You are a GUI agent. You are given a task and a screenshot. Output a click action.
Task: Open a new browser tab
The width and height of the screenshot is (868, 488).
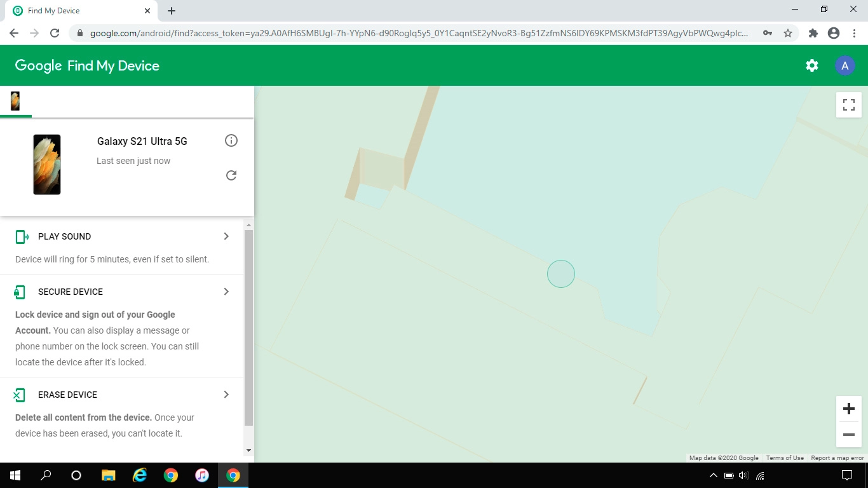pos(172,11)
